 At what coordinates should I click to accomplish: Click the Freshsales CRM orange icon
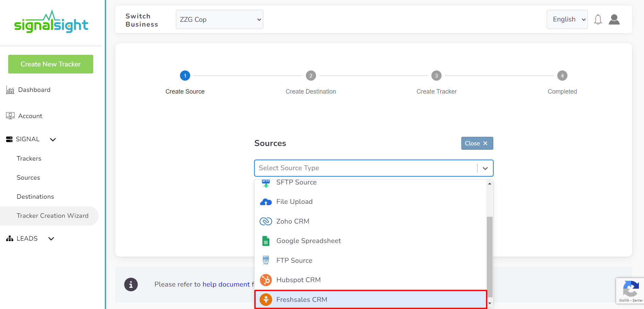266,299
